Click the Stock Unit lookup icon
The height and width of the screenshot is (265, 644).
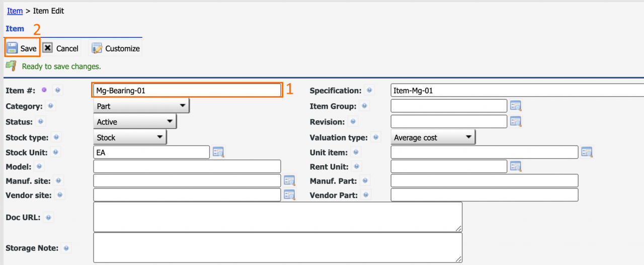click(x=218, y=152)
